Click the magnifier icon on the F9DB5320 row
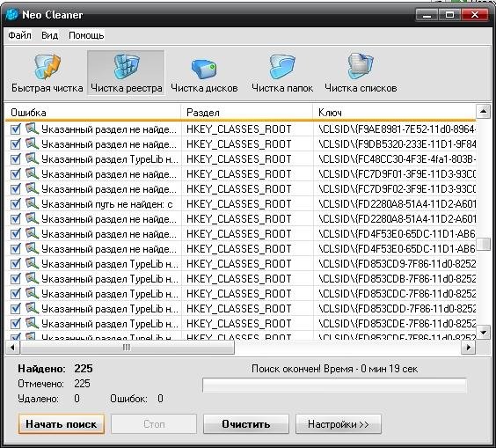496x448 pixels. click(32, 143)
